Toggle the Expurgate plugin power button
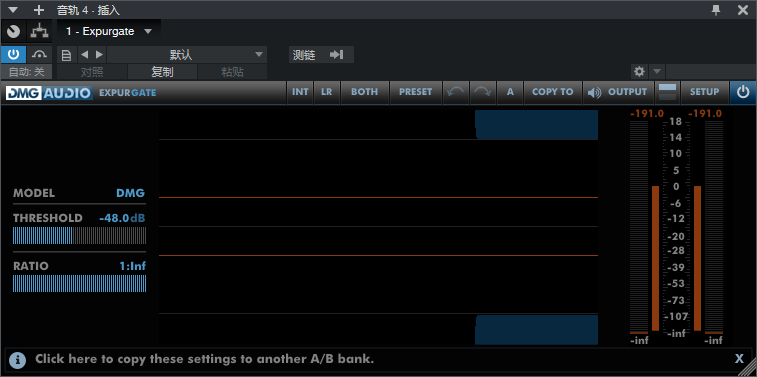The image size is (757, 377). (x=743, y=92)
